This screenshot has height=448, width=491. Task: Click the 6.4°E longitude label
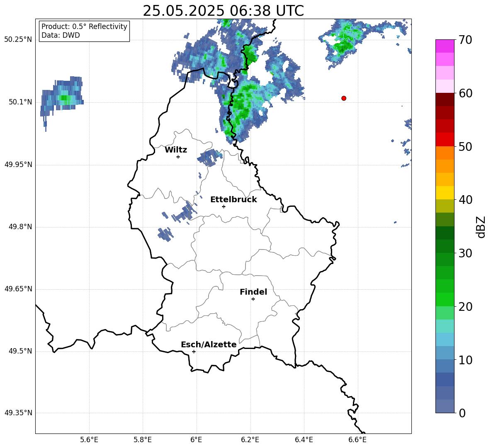click(304, 440)
